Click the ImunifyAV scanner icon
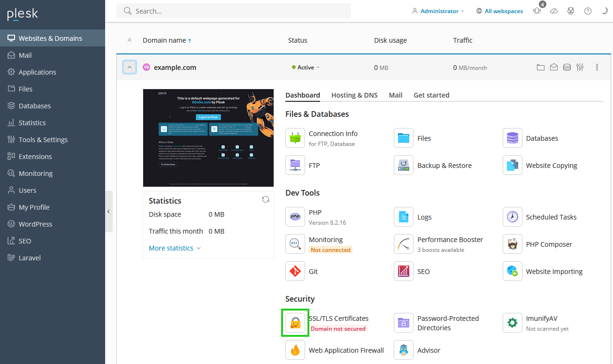 tap(512, 322)
